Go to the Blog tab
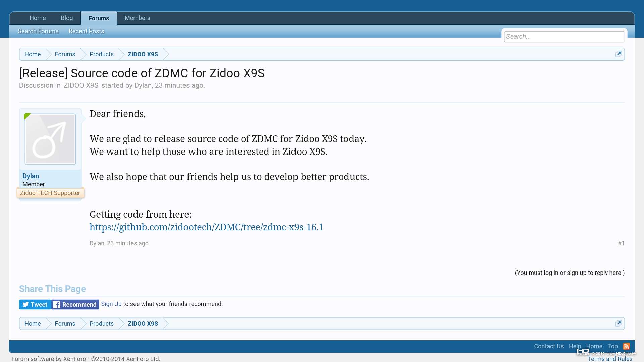The image size is (644, 362). [x=67, y=18]
